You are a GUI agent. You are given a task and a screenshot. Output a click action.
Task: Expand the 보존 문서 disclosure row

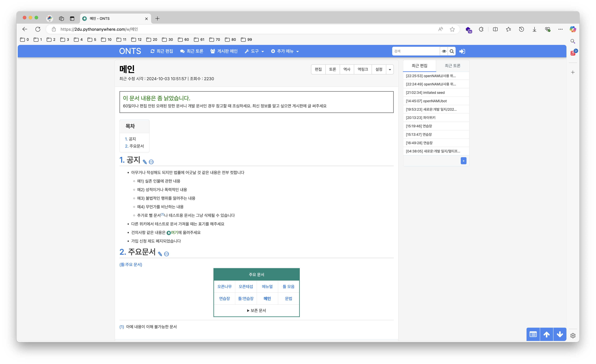(x=256, y=310)
